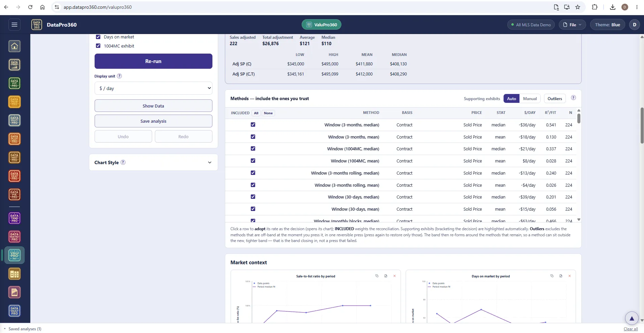
Task: Click the Re-run button
Action: point(154,61)
